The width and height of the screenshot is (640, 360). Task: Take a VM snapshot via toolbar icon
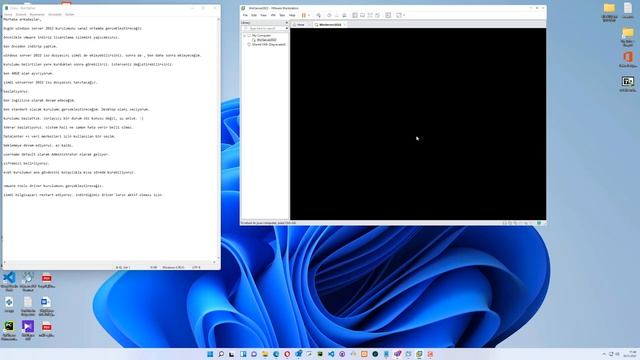(x=329, y=15)
